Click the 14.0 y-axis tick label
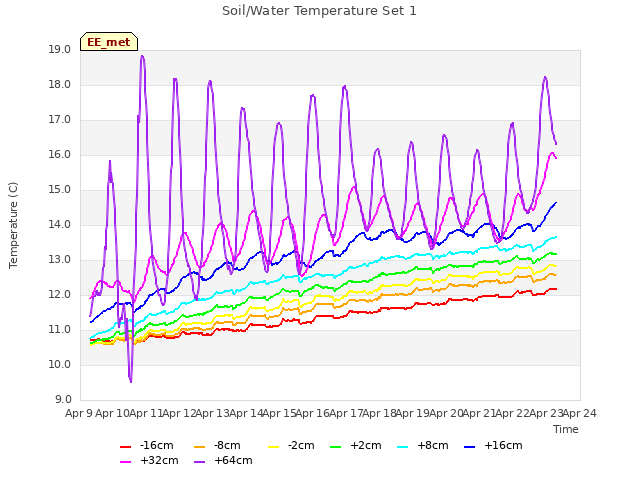The width and height of the screenshot is (640, 480). pos(60,225)
